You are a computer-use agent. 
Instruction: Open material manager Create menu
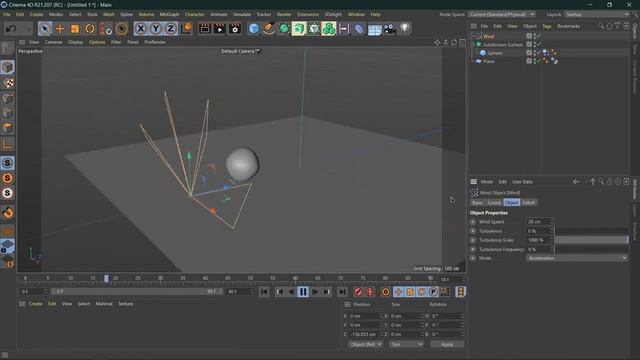tap(36, 304)
